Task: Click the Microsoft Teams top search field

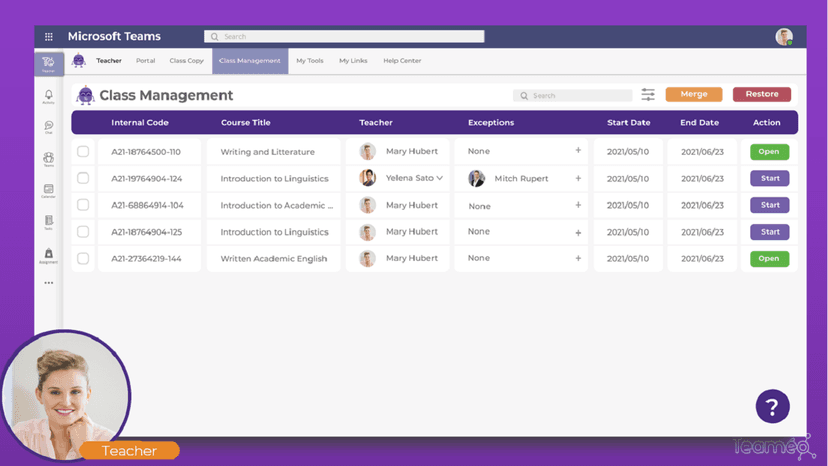Action: click(x=344, y=36)
